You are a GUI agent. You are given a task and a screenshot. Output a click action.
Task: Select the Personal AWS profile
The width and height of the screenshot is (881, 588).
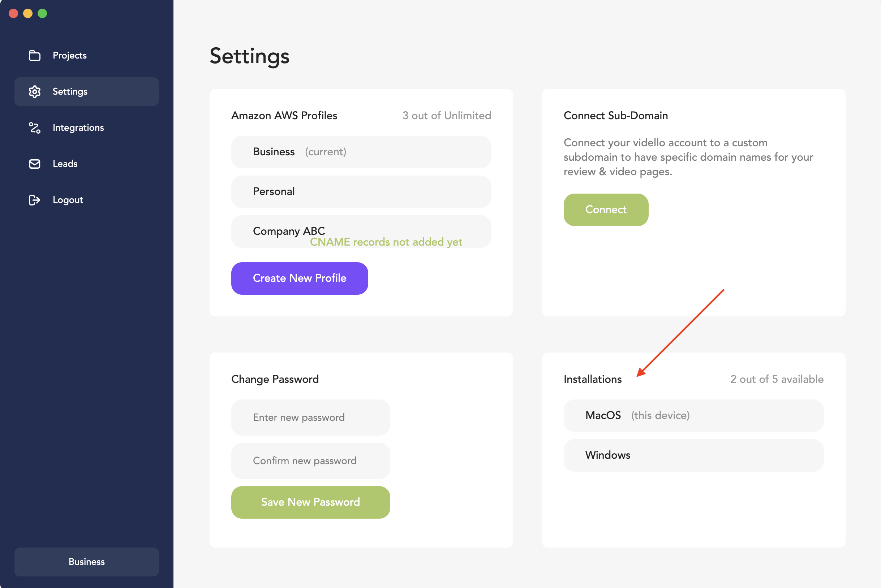361,192
